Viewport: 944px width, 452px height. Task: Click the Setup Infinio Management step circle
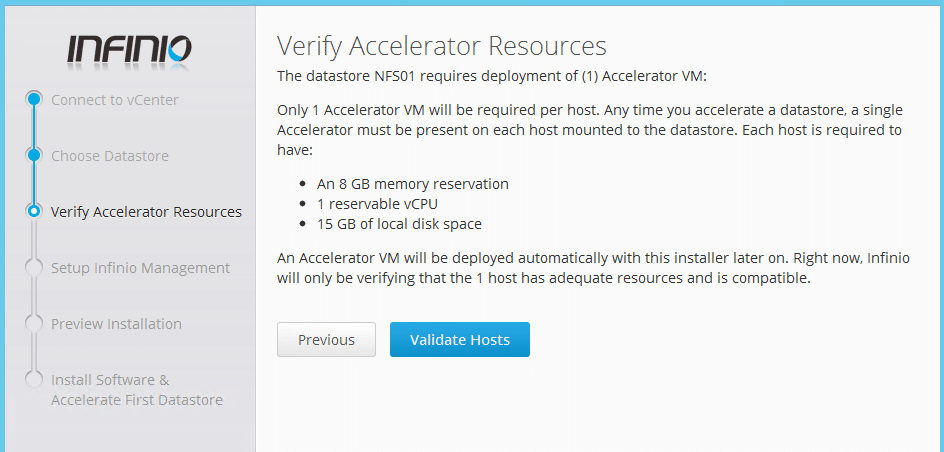(34, 267)
